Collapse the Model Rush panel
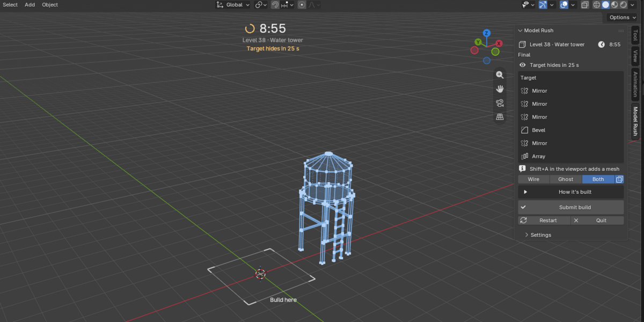 click(520, 31)
